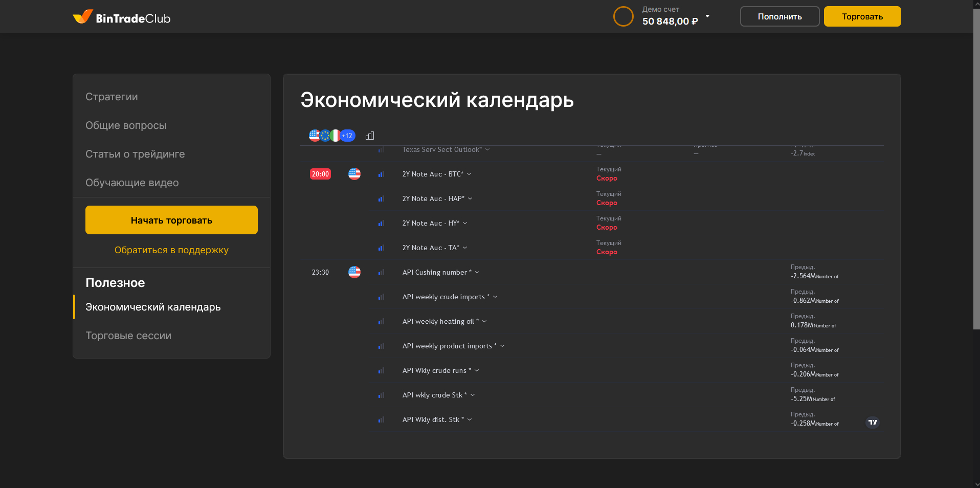The image size is (980, 488).
Task: Click the US flag beside the 23:30 event
Action: [x=354, y=272]
